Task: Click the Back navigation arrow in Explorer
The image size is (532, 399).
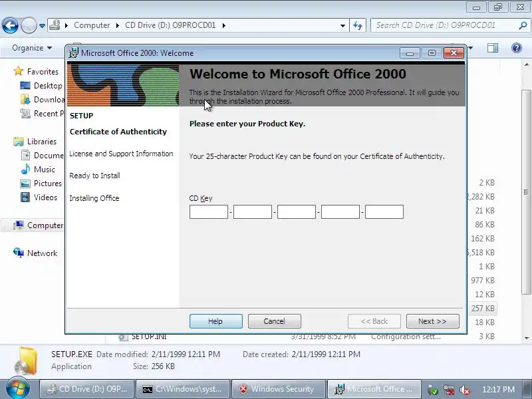Action: (10, 25)
